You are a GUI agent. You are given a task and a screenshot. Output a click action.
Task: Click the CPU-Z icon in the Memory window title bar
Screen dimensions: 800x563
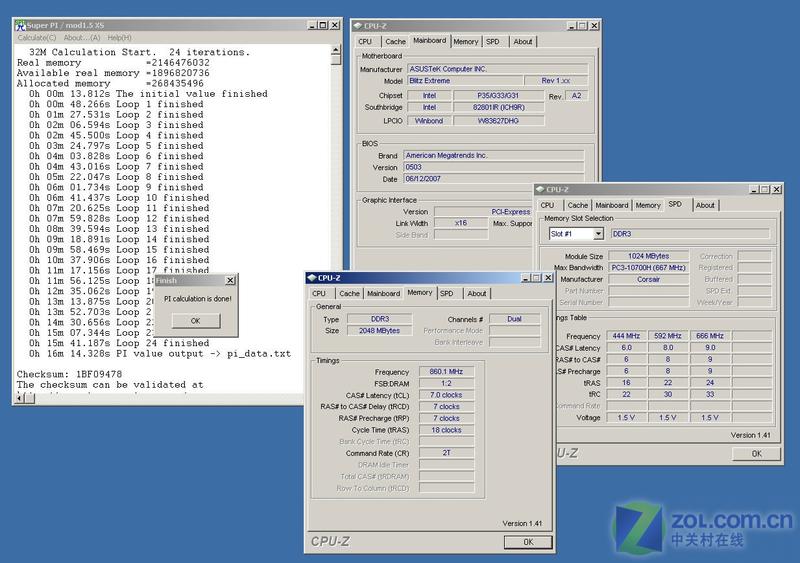[x=311, y=278]
